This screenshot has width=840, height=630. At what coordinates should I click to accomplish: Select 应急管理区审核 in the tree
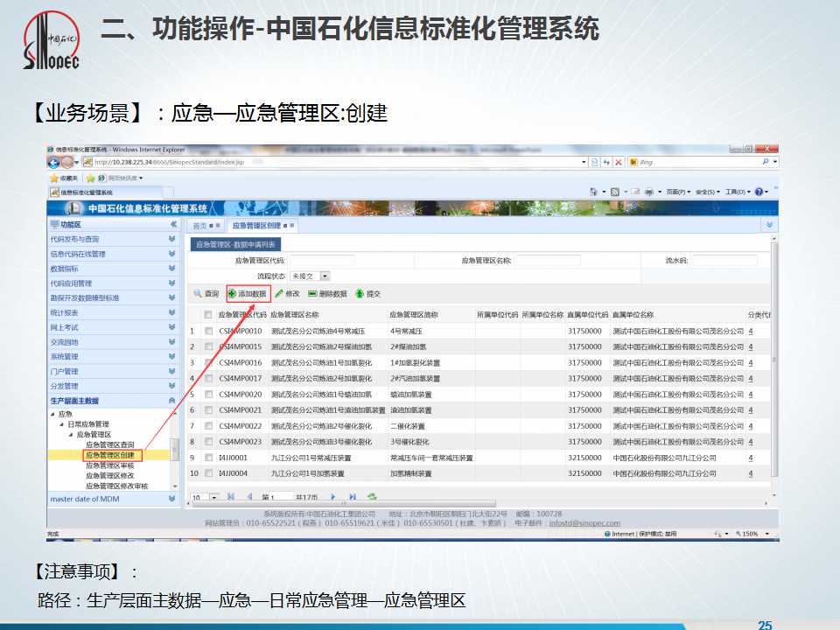point(110,465)
